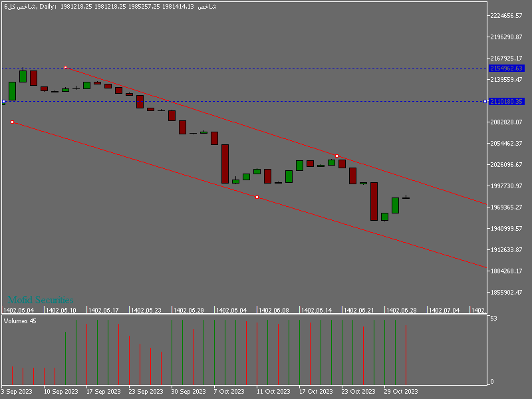532x399 pixels.
Task: Click the 1402.05.04 date on time axis
Action: click(19, 310)
